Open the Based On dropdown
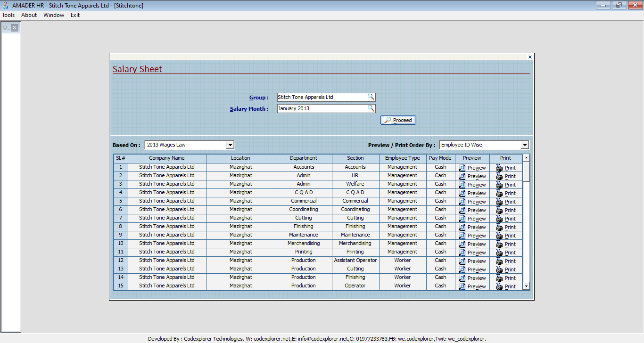This screenshot has width=644, height=343. [230, 145]
